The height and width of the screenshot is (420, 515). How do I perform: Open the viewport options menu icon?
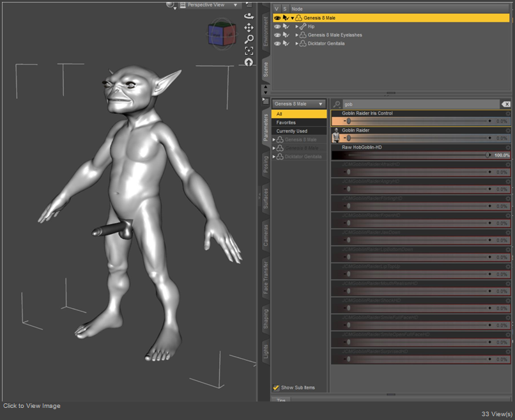tap(249, 4)
